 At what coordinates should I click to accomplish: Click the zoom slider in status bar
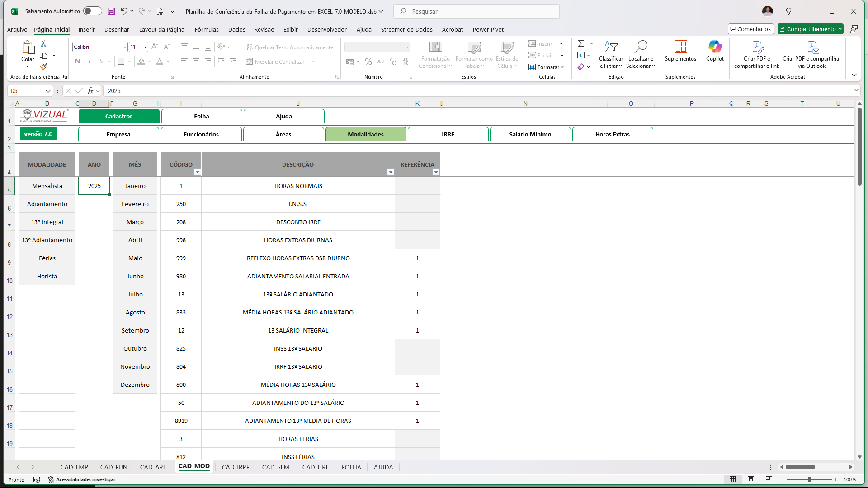click(809, 479)
